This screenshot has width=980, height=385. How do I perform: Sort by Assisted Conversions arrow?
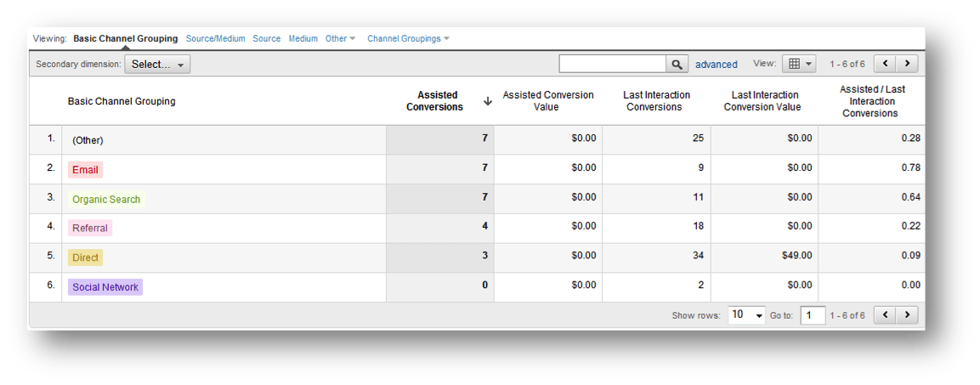(x=487, y=101)
